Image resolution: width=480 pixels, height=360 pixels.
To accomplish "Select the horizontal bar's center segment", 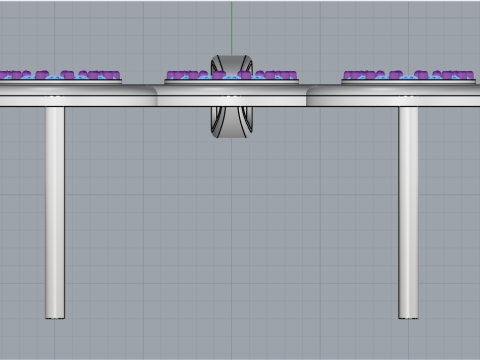I will pyautogui.click(x=232, y=96).
